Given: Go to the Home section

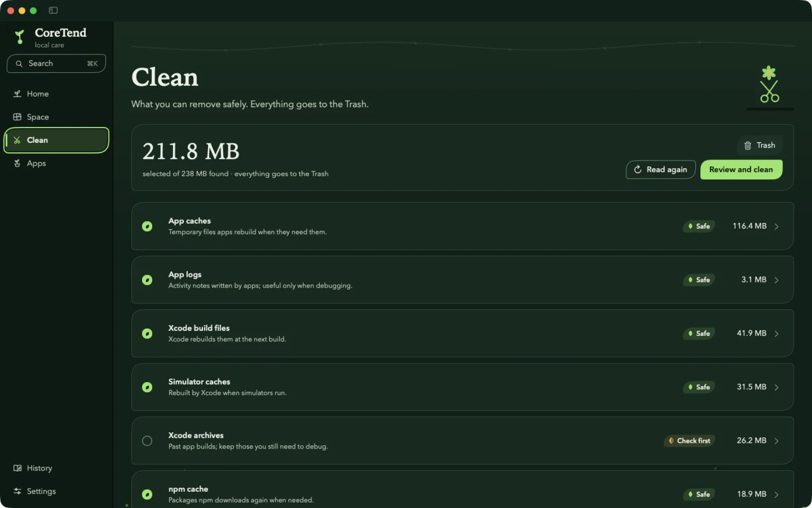Looking at the screenshot, I should tap(56, 94).
